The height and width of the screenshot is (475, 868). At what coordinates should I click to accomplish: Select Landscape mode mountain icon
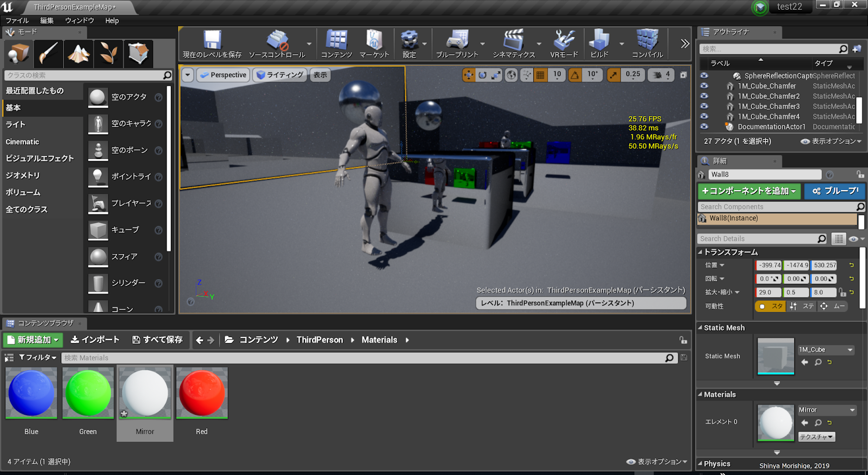[x=78, y=53]
